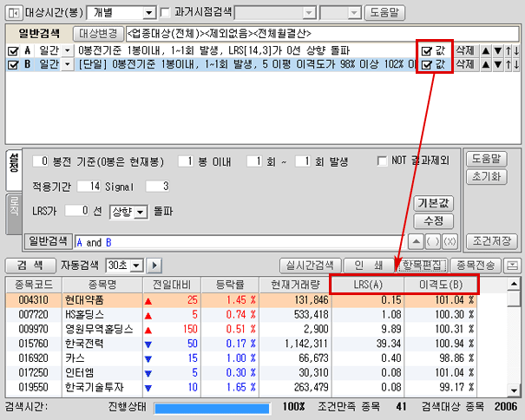Toggle the 과거시점검색 checkbox
Image resolution: width=525 pixels, height=420 pixels.
167,14
